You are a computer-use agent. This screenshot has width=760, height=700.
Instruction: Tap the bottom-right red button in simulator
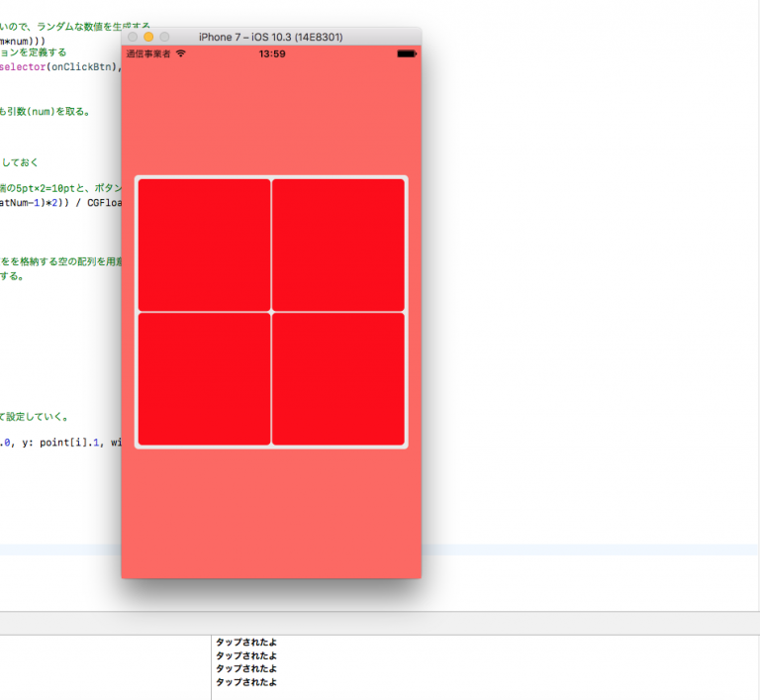tap(338, 379)
